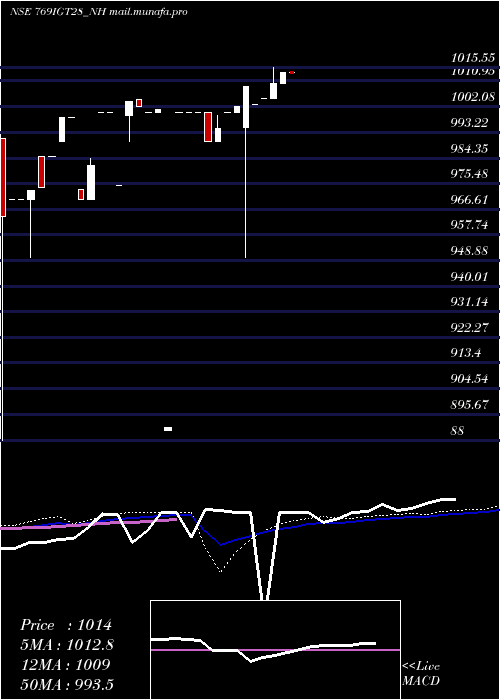The image size is (500, 700).
Task: Select the 957.74 price level label
Action: pyautogui.click(x=470, y=225)
